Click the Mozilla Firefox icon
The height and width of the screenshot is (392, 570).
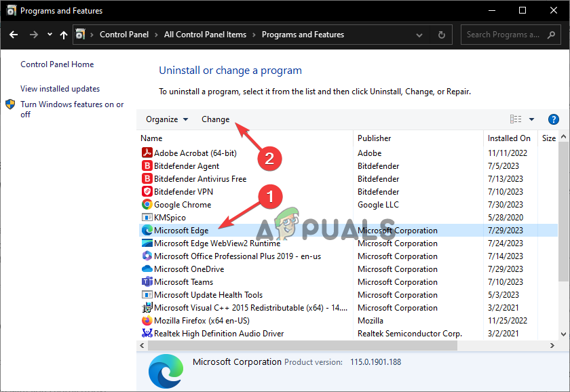(147, 320)
